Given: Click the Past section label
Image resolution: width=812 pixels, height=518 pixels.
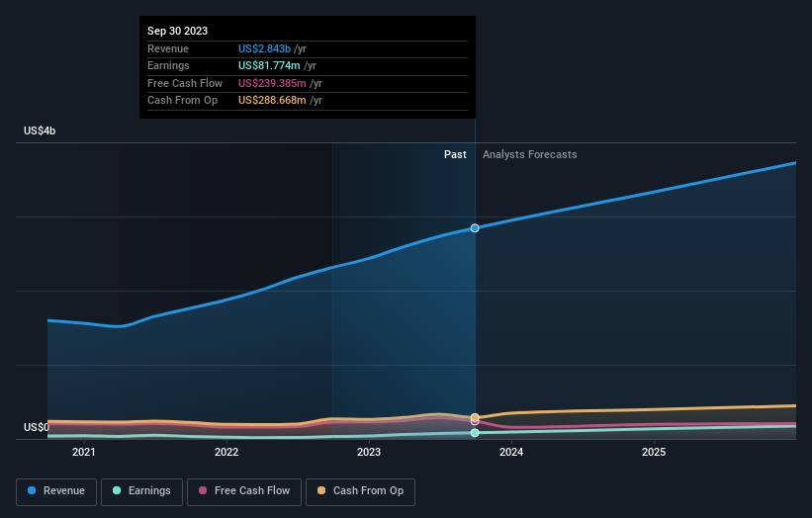Looking at the screenshot, I should 455,154.
